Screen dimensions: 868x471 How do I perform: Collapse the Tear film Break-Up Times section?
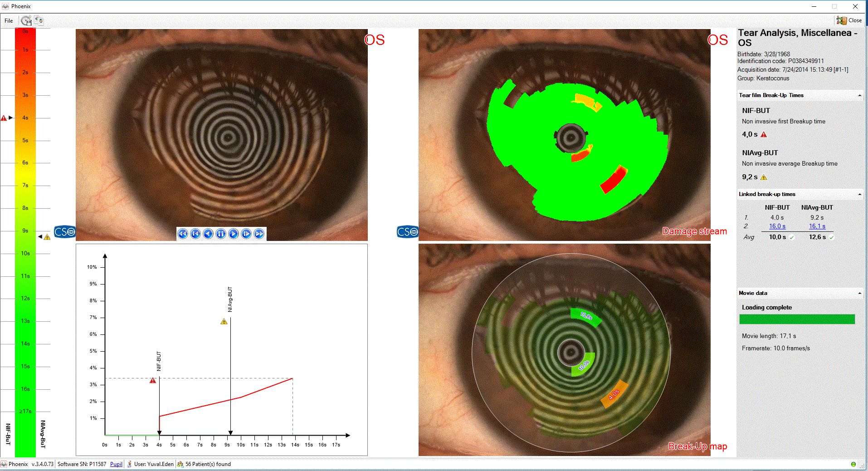[859, 95]
